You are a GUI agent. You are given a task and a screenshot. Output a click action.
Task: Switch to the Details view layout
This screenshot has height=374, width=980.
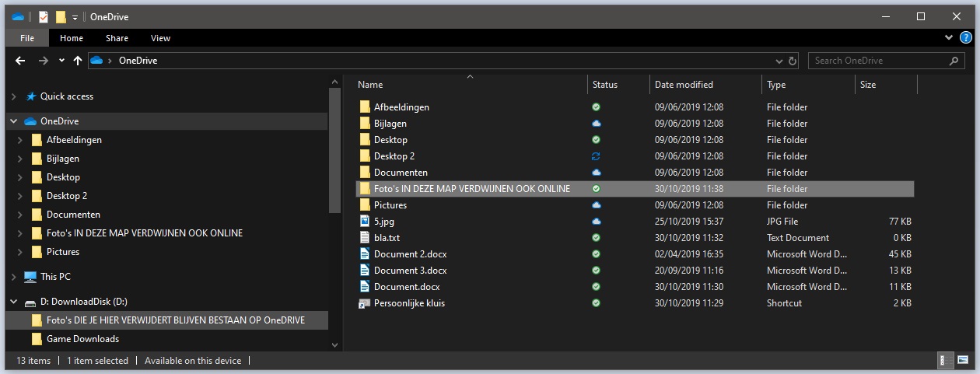tap(943, 361)
